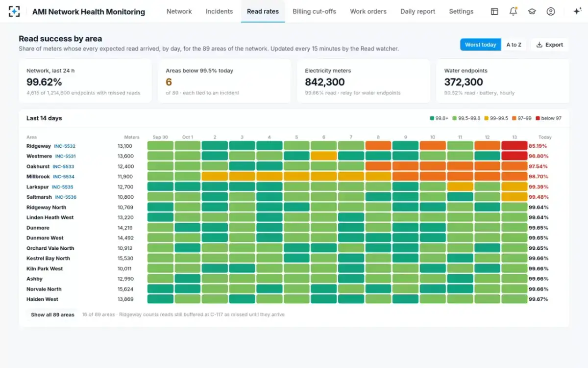Image resolution: width=588 pixels, height=368 pixels.
Task: Click the Norvale North area row
Action: point(294,289)
